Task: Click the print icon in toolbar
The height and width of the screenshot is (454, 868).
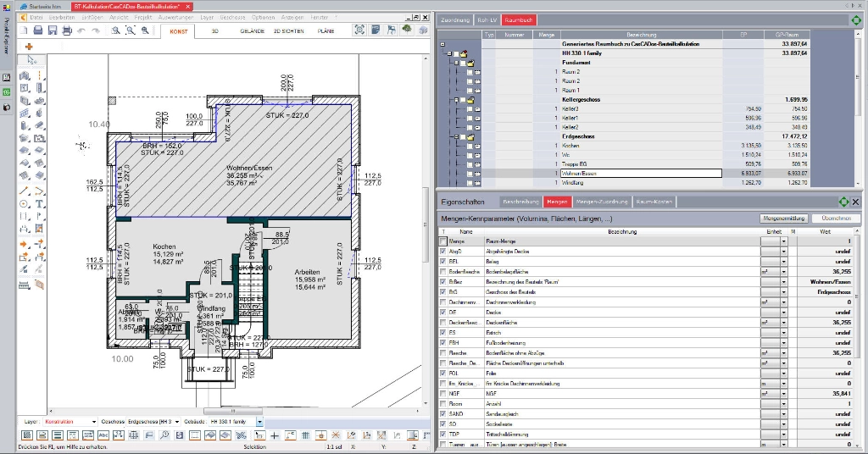Action: click(66, 30)
